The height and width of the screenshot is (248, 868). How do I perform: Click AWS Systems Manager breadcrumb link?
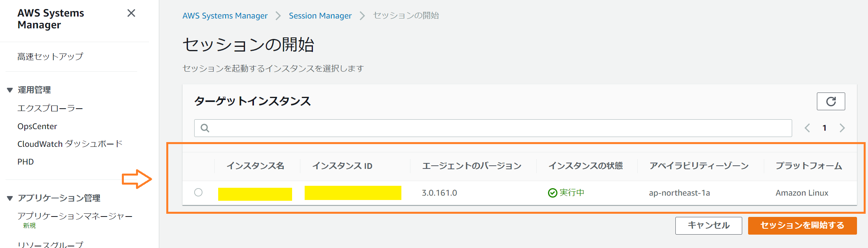pyautogui.click(x=225, y=16)
